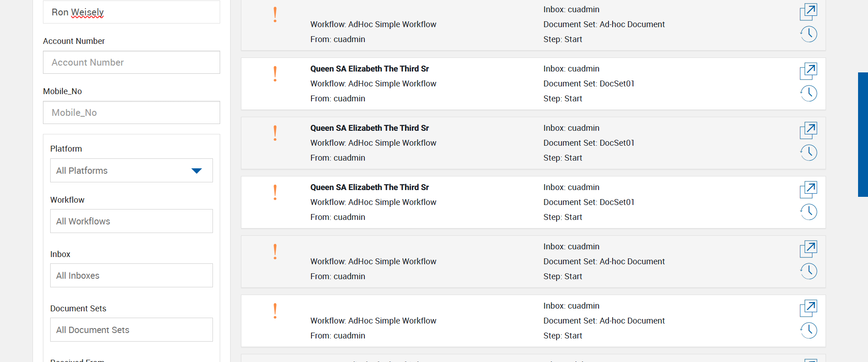
Task: Click the Account Number input field
Action: point(131,62)
